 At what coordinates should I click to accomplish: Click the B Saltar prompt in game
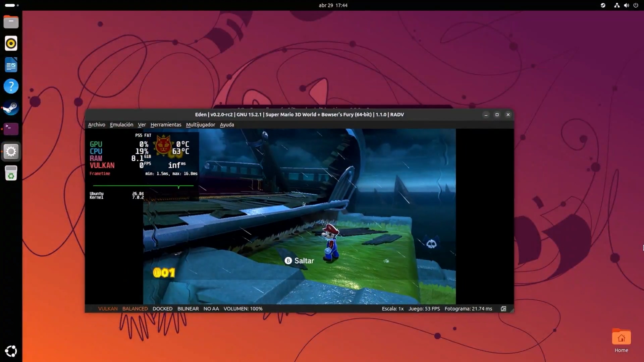(x=299, y=261)
